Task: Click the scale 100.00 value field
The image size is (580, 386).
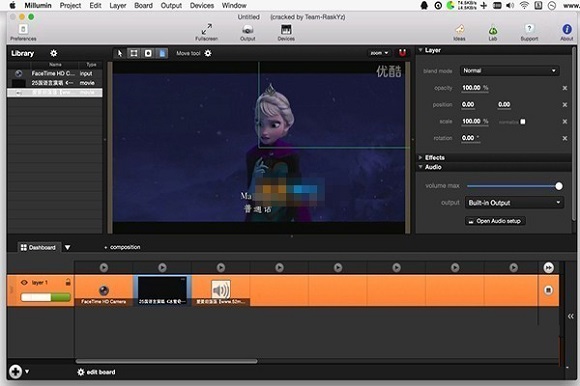Action: click(x=475, y=121)
